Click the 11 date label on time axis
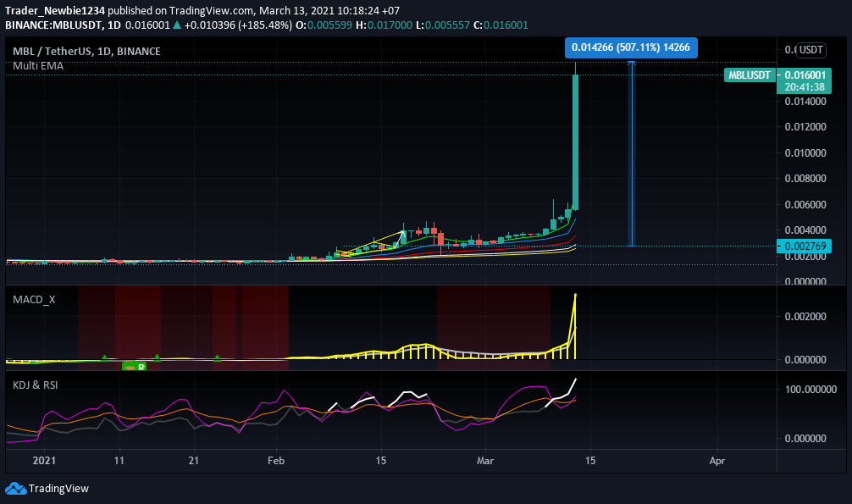The width and height of the screenshot is (852, 504). pos(119,461)
